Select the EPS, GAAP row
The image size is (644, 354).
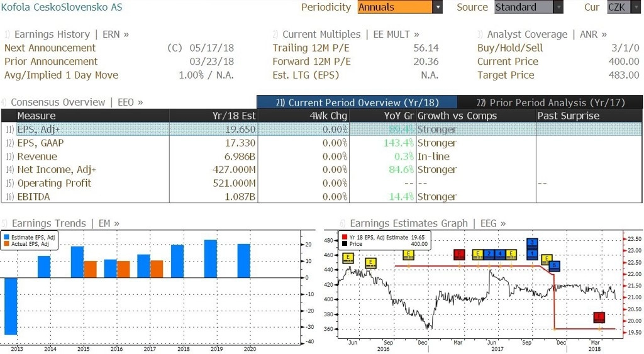321,143
